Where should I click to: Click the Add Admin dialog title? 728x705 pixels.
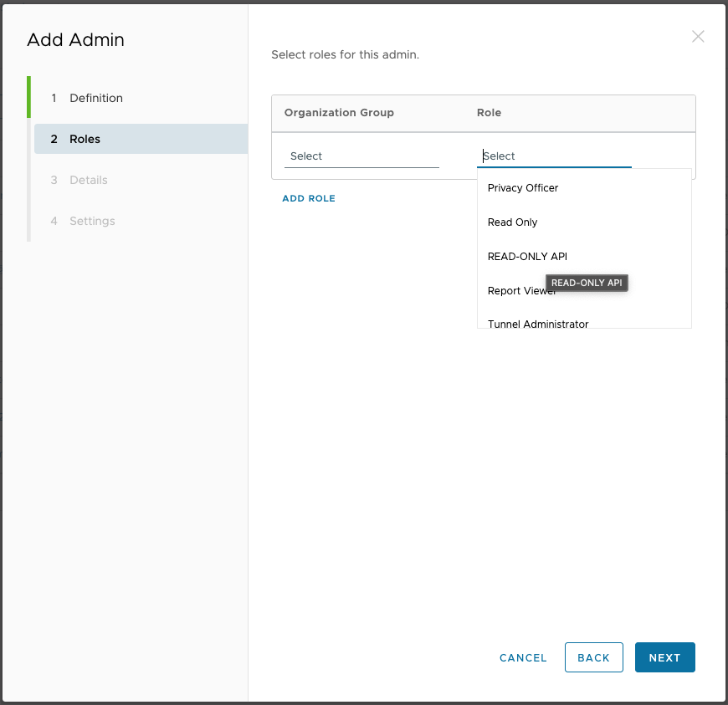pos(75,40)
